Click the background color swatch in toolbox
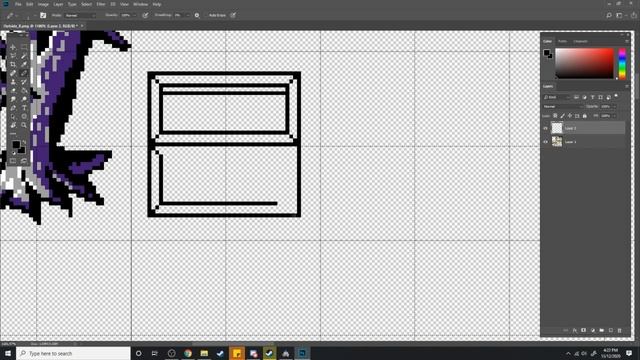 pyautogui.click(x=22, y=150)
